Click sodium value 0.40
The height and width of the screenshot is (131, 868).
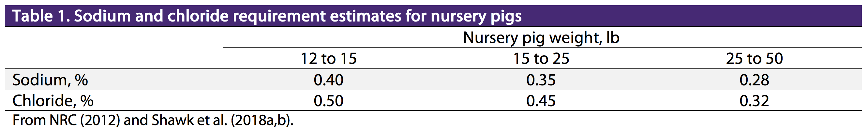329,80
